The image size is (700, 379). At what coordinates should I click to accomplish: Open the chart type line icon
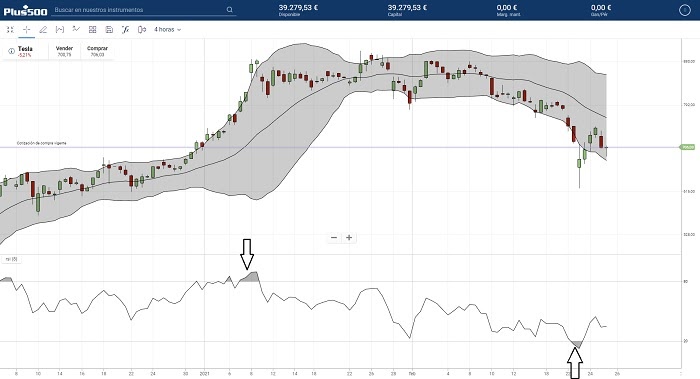(x=76, y=29)
